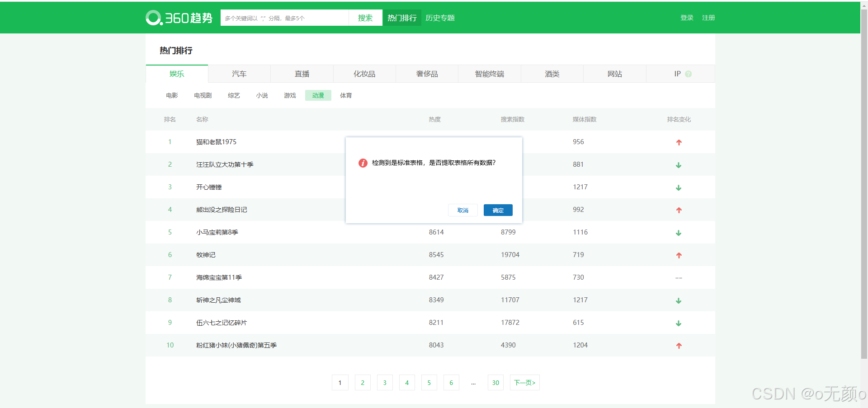Switch to the 网站 tab

(615, 74)
